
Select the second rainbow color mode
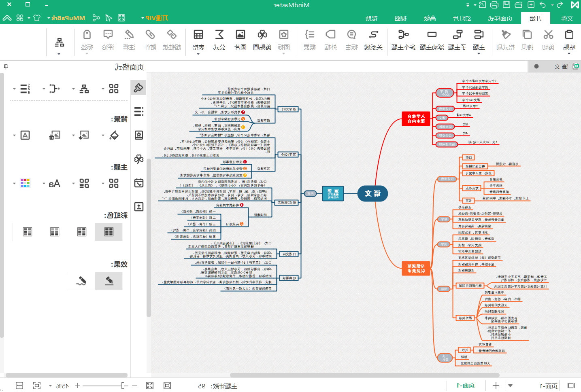(x=82, y=232)
